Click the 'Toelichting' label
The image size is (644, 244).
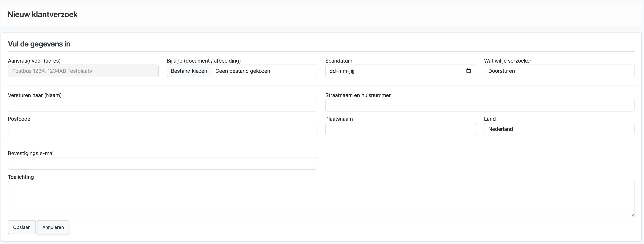pyautogui.click(x=21, y=177)
